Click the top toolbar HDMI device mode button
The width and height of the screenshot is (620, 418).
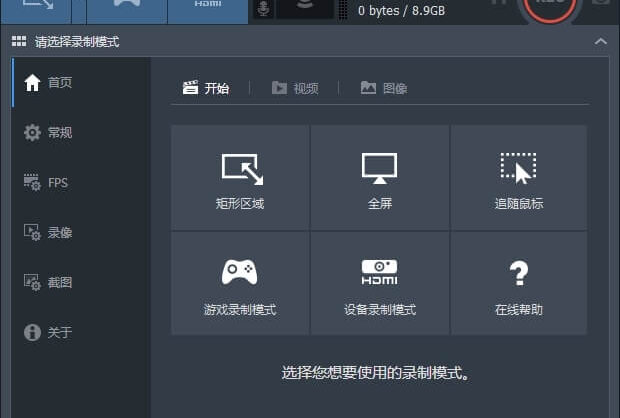point(208,10)
